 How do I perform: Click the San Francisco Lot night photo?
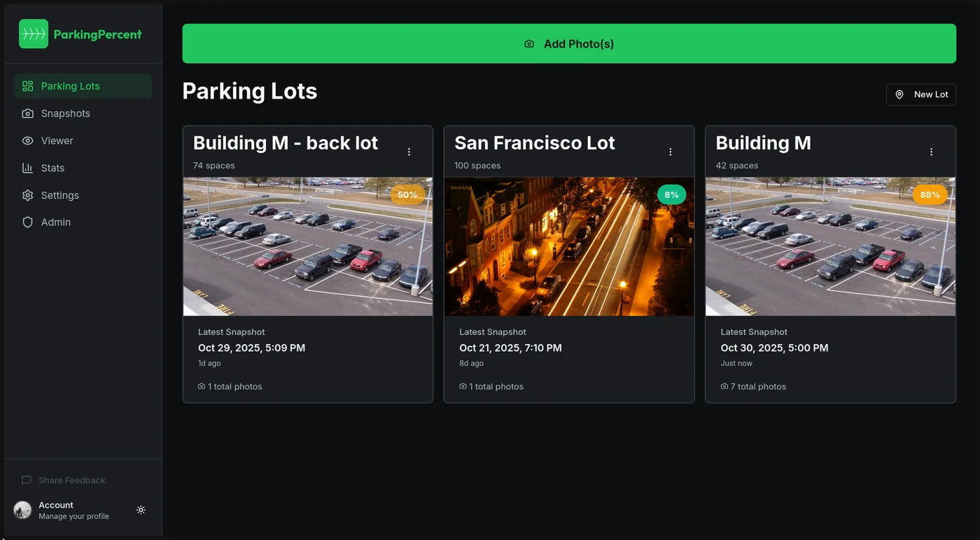tap(569, 246)
